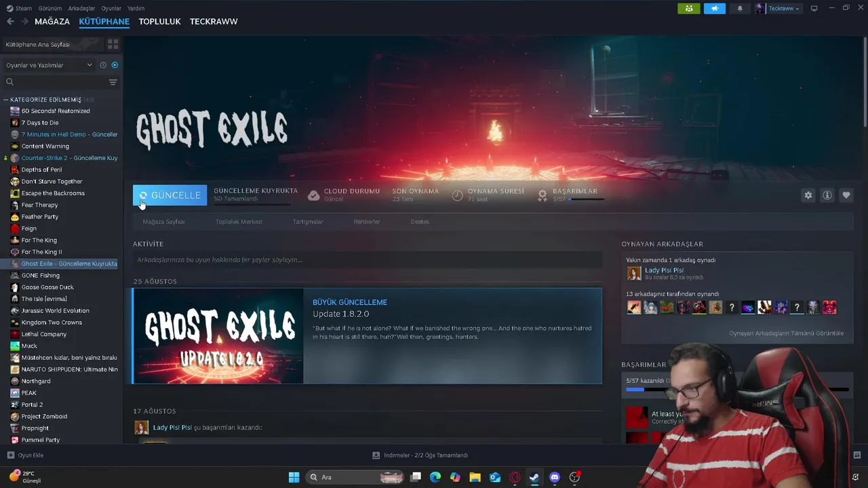
Task: Open the blue announcements megaphone button
Action: pos(714,8)
